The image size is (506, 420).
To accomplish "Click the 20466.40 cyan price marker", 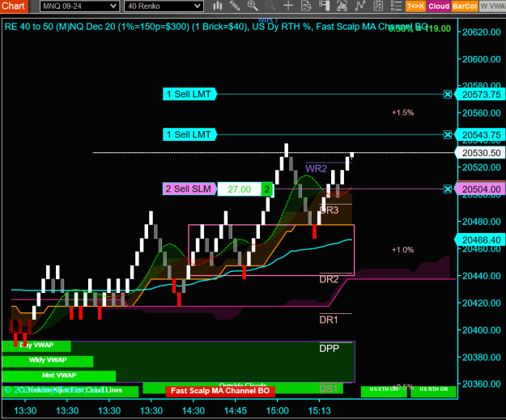I will (480, 240).
